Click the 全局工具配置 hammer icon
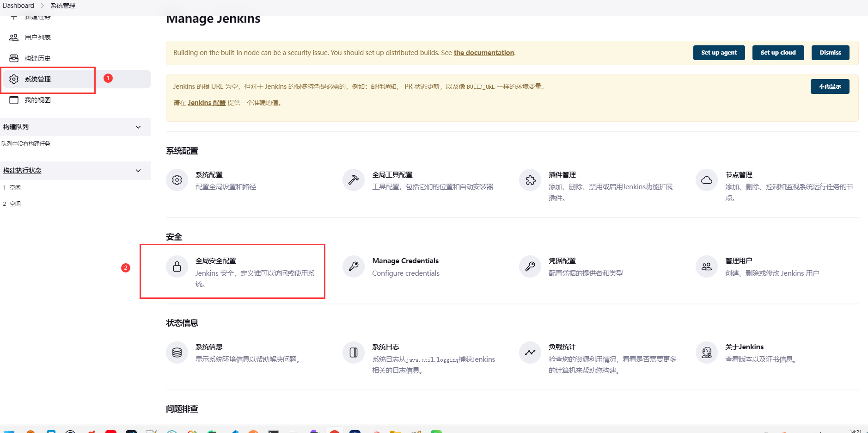The width and height of the screenshot is (868, 433). (354, 180)
